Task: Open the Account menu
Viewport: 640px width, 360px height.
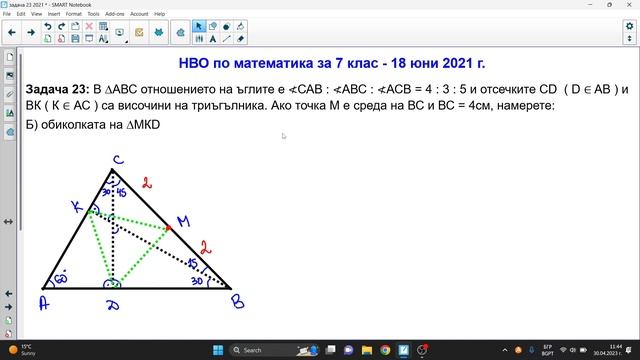Action: coord(139,14)
